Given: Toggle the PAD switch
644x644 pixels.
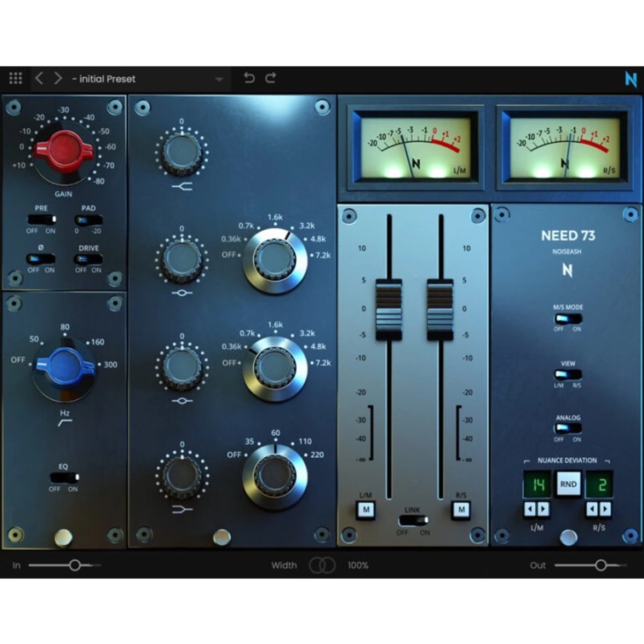Looking at the screenshot, I should click(x=89, y=220).
